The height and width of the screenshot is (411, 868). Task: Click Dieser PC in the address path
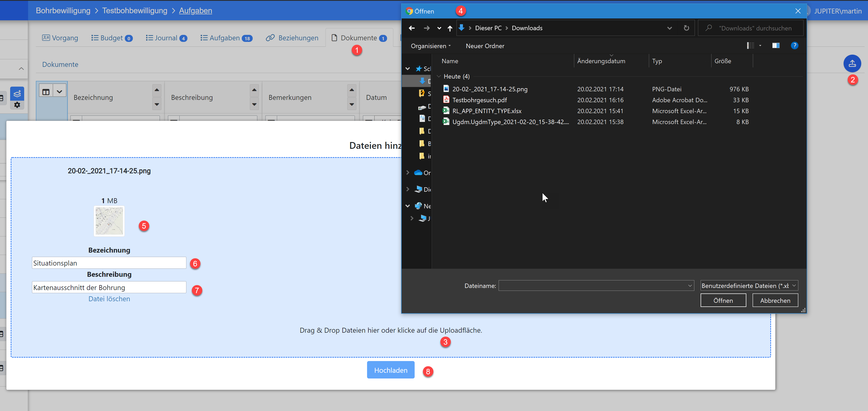click(488, 28)
